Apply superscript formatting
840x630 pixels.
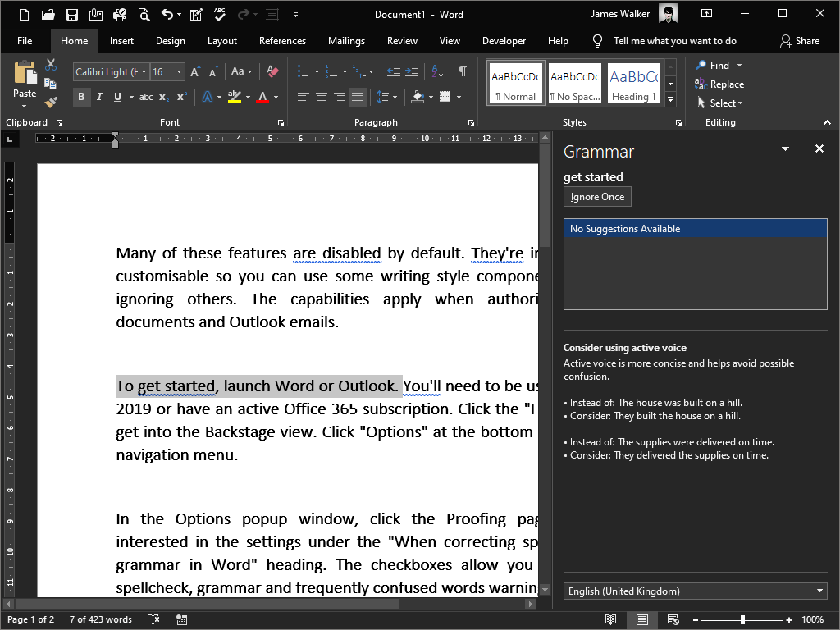pos(181,97)
